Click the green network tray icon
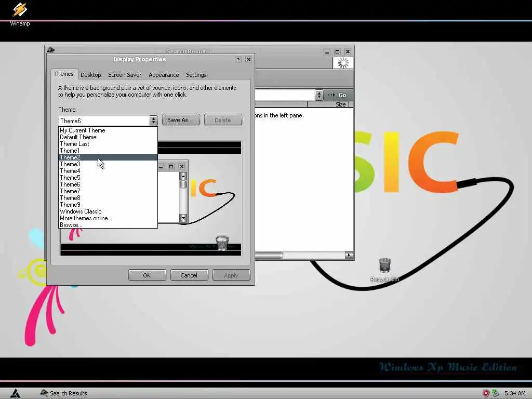Image resolution: width=532 pixels, height=399 pixels. 495,393
